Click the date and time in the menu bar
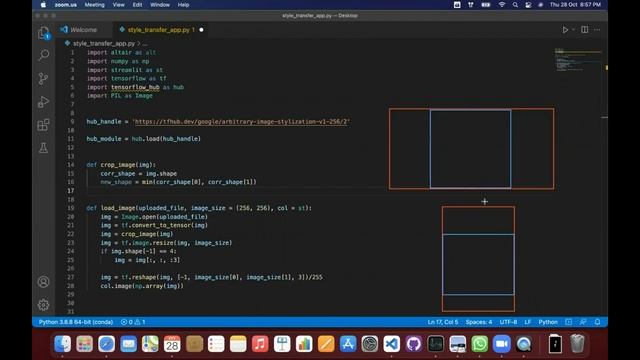640x360 pixels. tap(575, 5)
